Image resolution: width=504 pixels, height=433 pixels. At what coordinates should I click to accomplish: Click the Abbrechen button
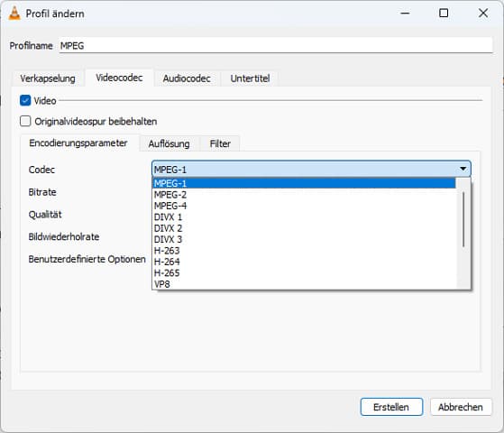(461, 407)
